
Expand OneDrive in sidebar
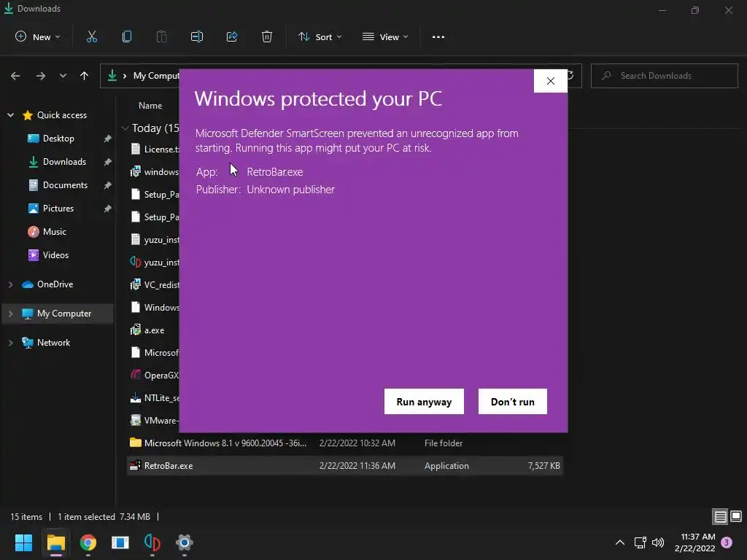[10, 284]
